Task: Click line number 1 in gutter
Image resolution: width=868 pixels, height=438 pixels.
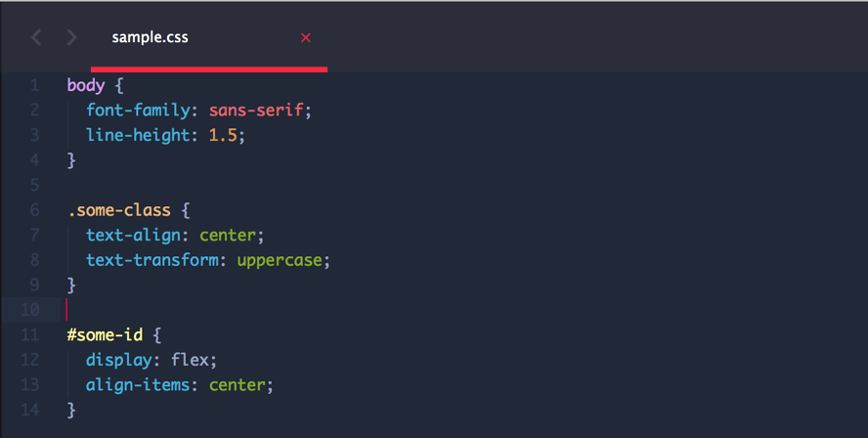Action: click(x=34, y=85)
